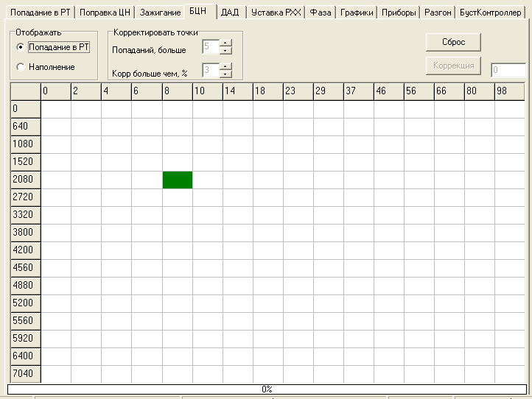
Task: Select row header 3800
Action: point(26,233)
